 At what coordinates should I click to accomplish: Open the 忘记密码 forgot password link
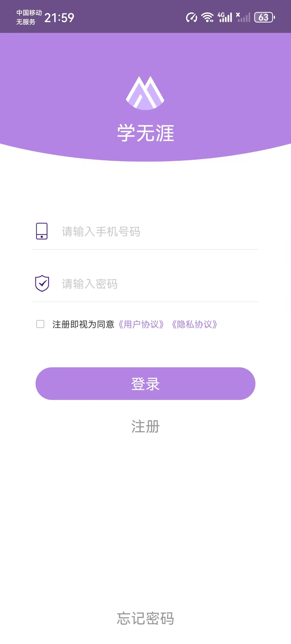pos(145,618)
